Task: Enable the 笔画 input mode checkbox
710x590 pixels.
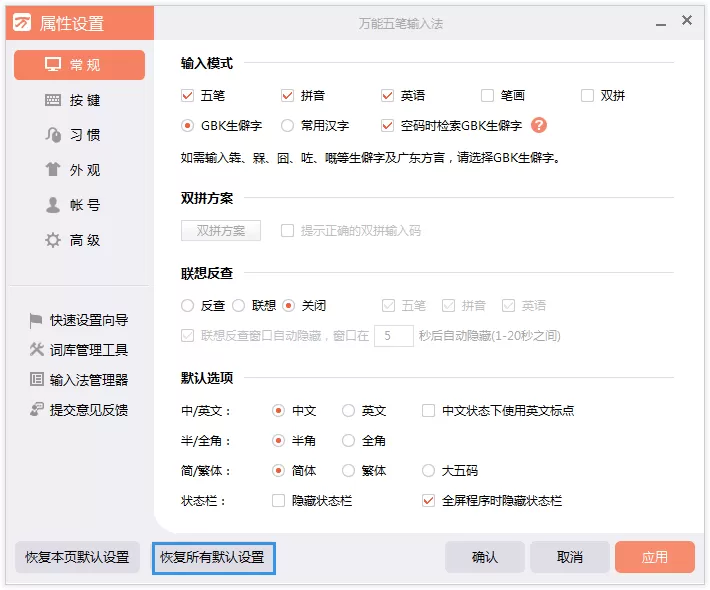Action: [487, 96]
